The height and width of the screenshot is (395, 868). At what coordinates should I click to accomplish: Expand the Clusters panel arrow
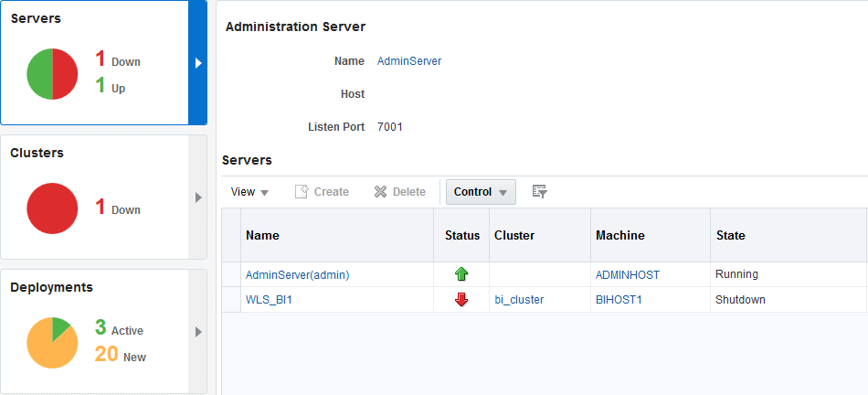click(x=198, y=197)
